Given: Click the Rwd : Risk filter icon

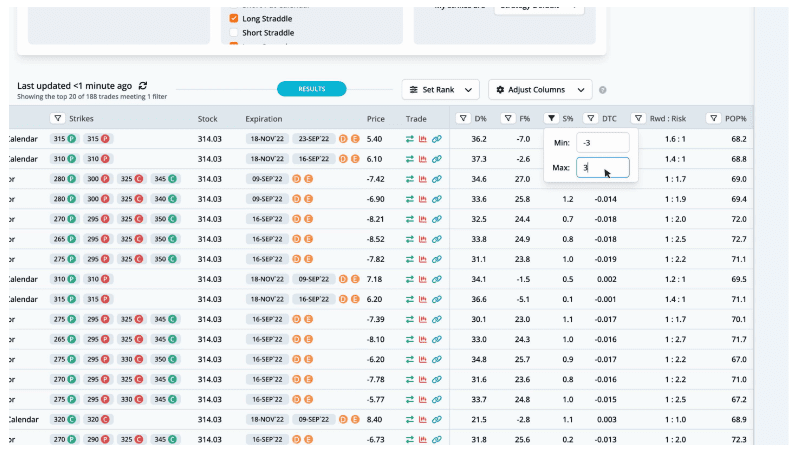Looking at the screenshot, I should coord(637,118).
